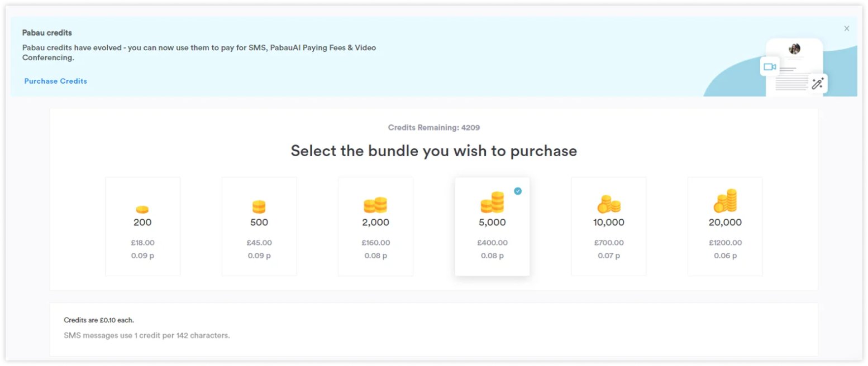Click the blue checkmark on the 5,000 bundle
The height and width of the screenshot is (366, 868).
click(x=518, y=191)
